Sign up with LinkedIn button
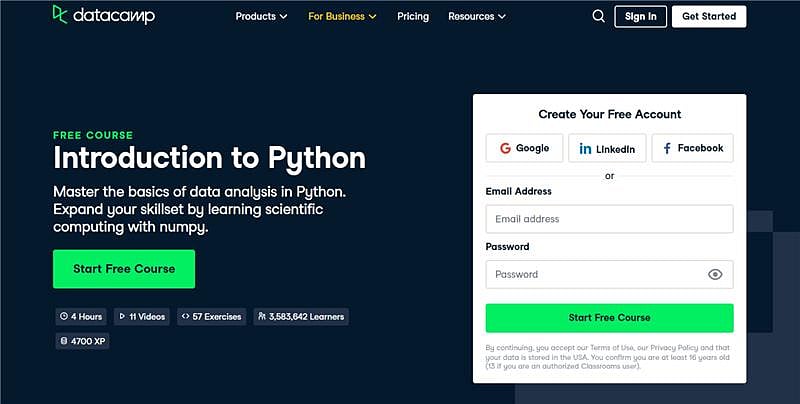800x404 pixels. [607, 148]
